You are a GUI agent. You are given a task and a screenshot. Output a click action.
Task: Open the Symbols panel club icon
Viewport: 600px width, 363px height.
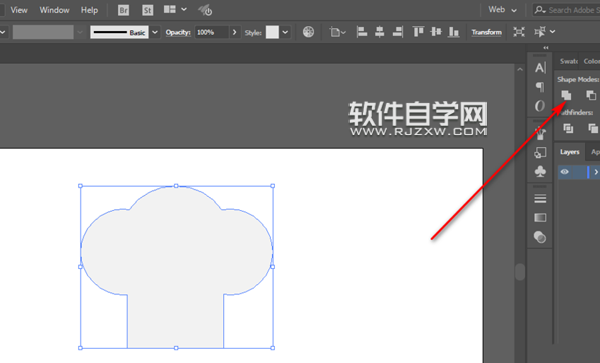pos(540,171)
